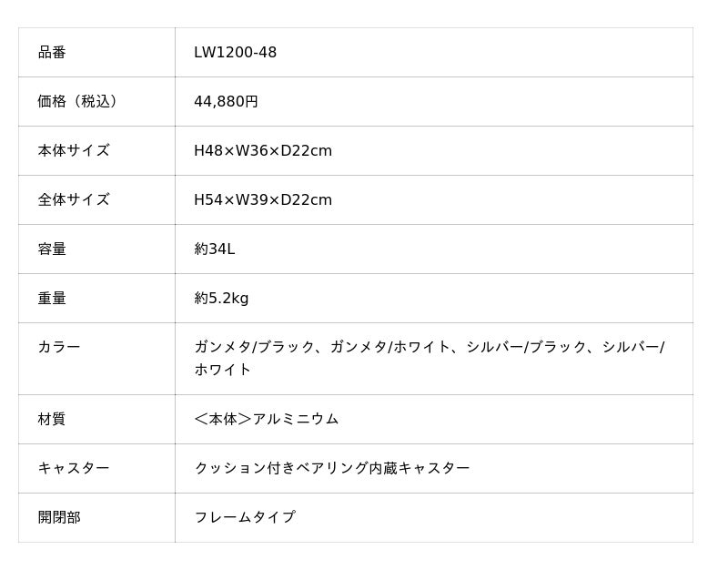Select the 約34L capacity value

tap(214, 249)
